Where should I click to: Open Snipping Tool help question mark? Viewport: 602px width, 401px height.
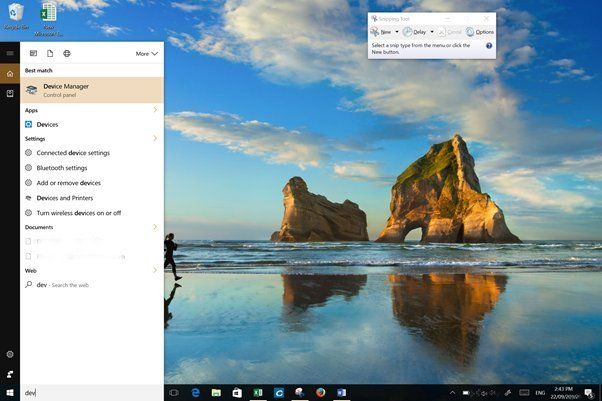489,46
